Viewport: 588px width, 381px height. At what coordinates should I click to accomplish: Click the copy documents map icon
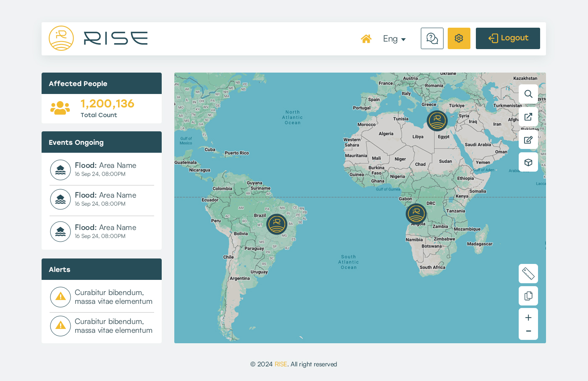528,296
